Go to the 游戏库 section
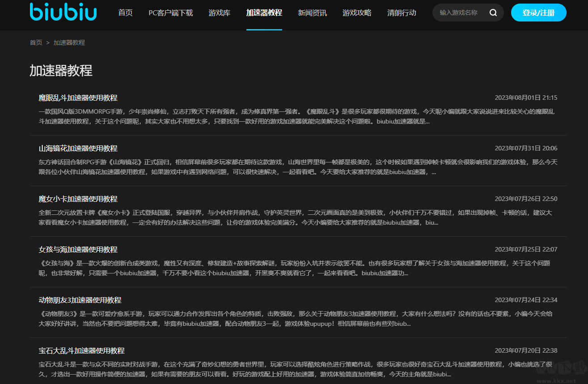 [219, 13]
